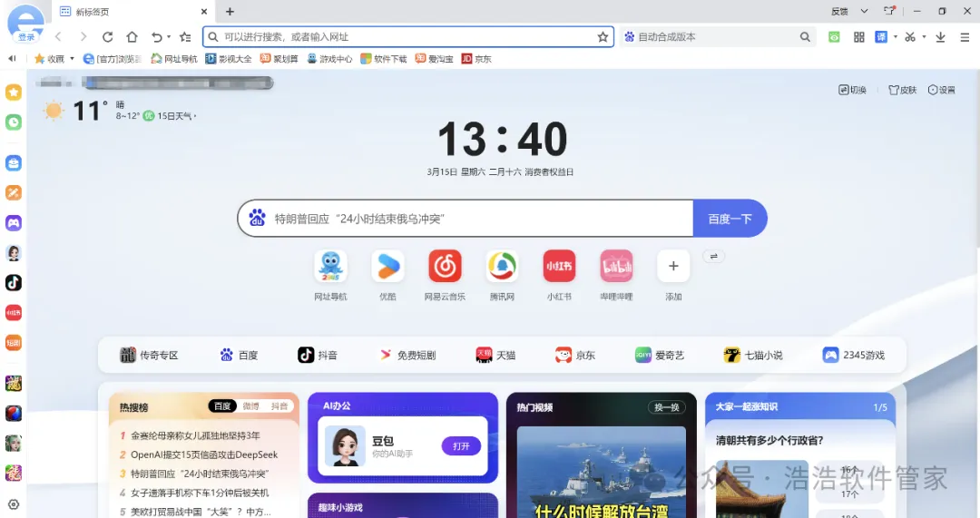The height and width of the screenshot is (518, 980).
Task: Open 七猫小说 in the site row
Action: [753, 355]
